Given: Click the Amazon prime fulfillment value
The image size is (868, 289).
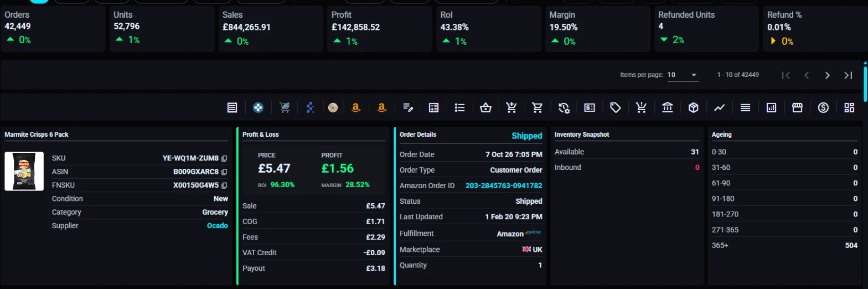Looking at the screenshot, I should 519,234.
